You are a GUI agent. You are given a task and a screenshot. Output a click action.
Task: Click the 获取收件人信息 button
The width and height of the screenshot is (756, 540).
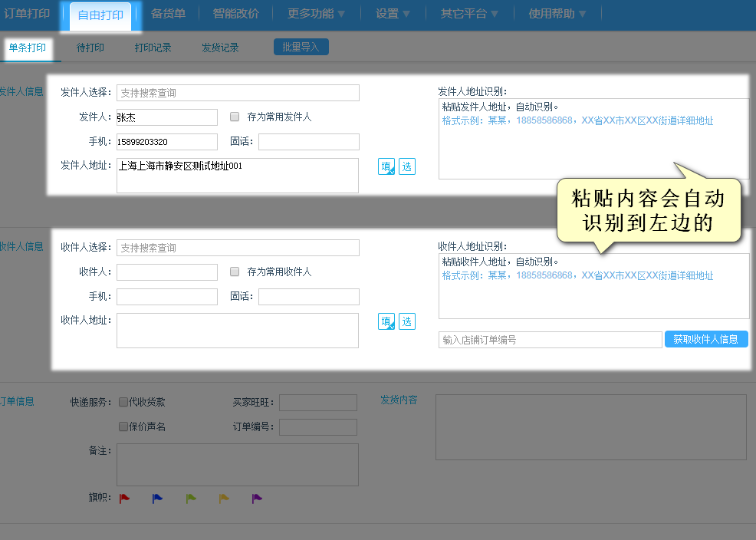[706, 339]
